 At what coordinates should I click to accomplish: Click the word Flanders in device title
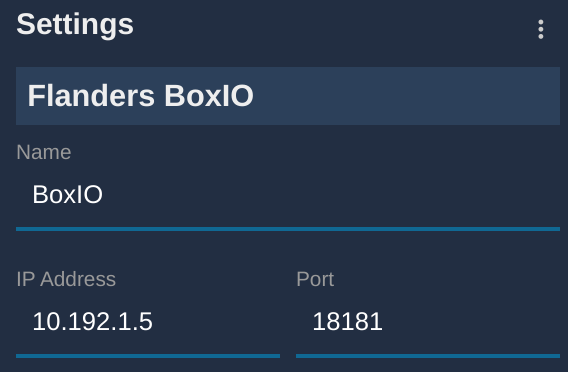point(91,96)
